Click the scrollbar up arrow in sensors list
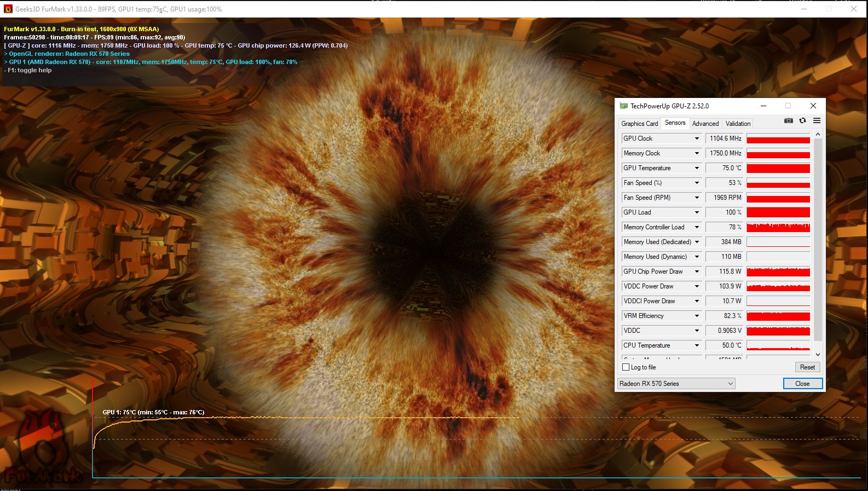Image resolution: width=868 pixels, height=491 pixels. point(818,134)
